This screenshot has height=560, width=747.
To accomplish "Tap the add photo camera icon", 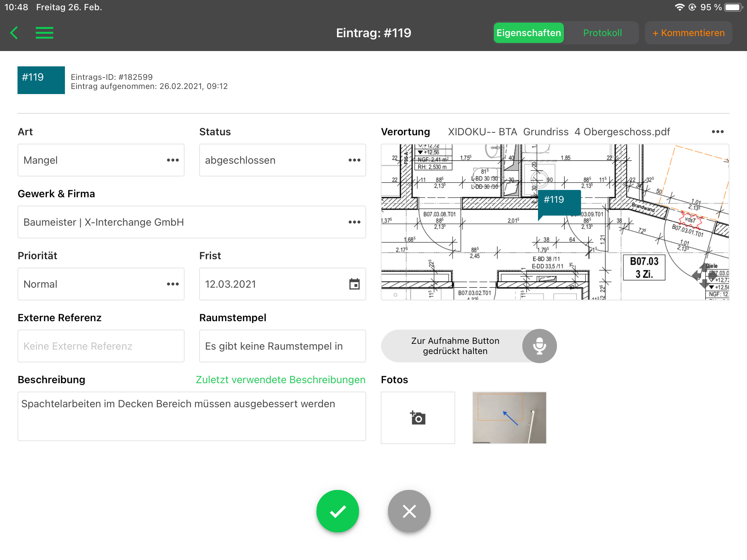I will [x=418, y=418].
